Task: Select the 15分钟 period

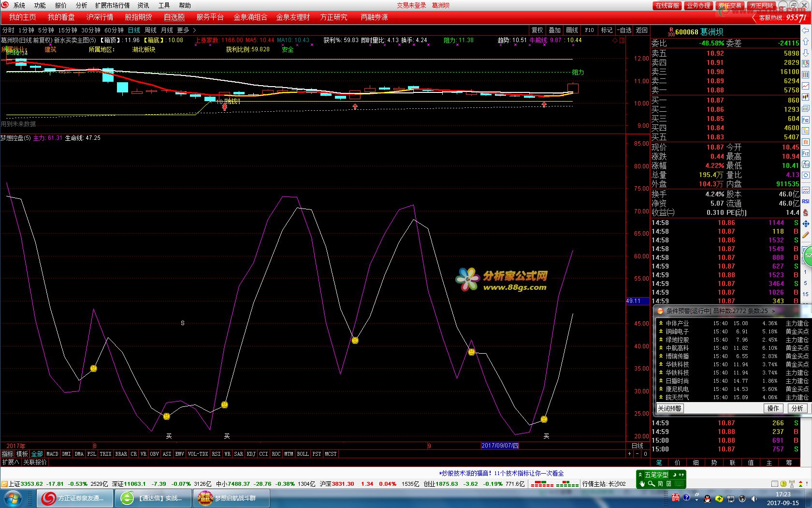Action: [67, 30]
